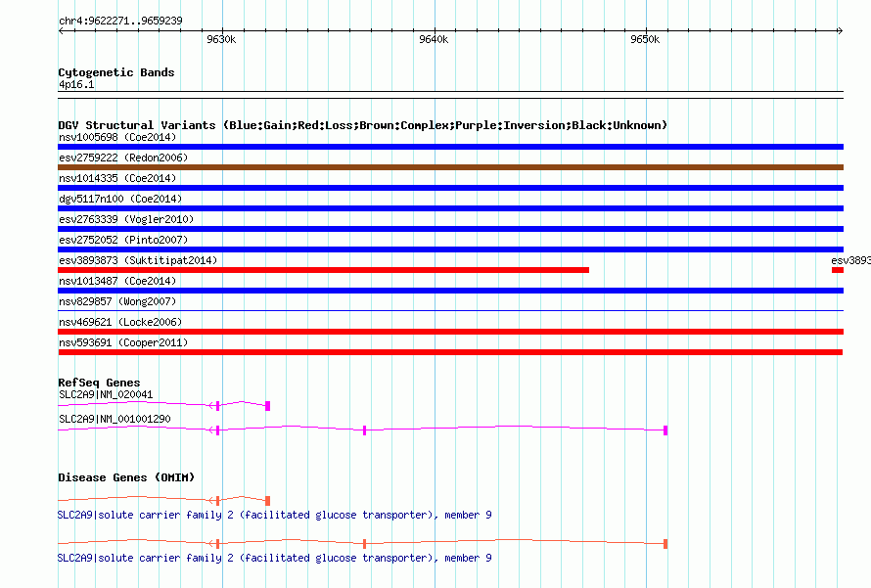
Task: Select the dgv5117n100 (Coe2014) variant bar
Action: coord(450,208)
